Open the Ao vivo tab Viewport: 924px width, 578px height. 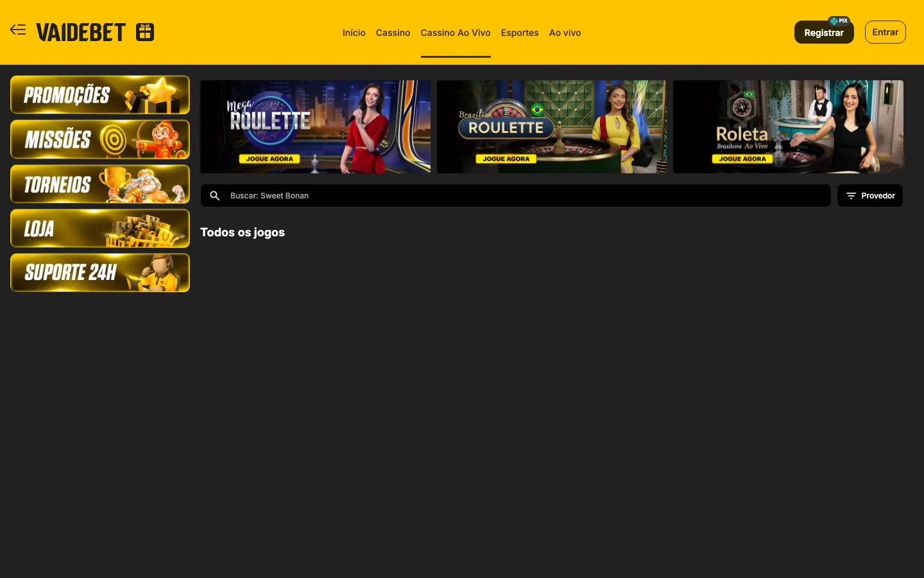565,33
